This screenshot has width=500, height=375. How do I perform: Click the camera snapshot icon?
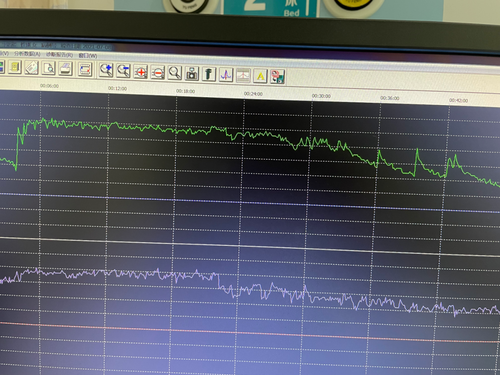tap(192, 74)
